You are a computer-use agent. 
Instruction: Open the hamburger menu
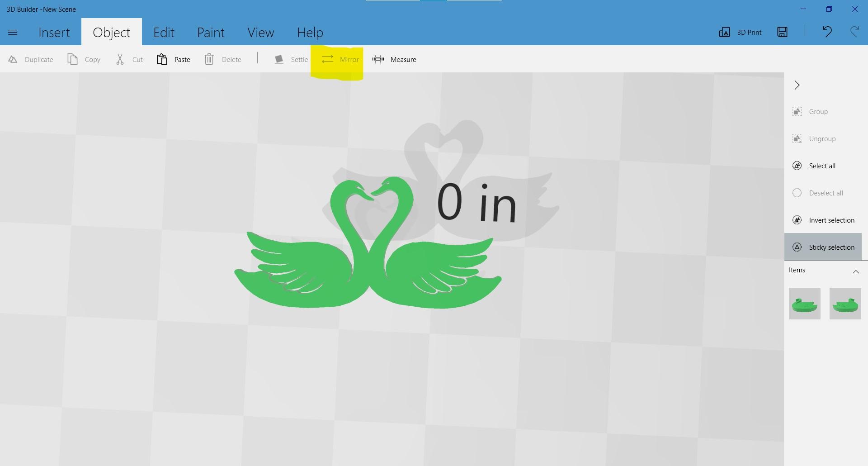(13, 32)
